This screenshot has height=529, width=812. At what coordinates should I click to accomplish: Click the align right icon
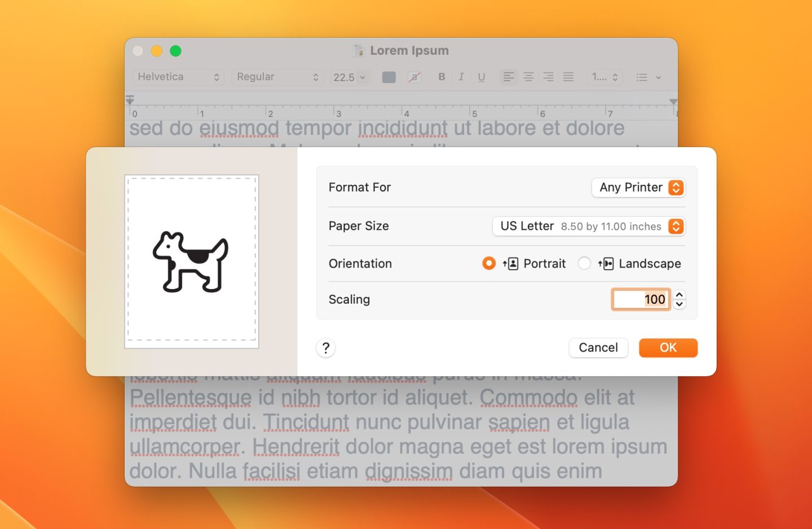tap(548, 77)
